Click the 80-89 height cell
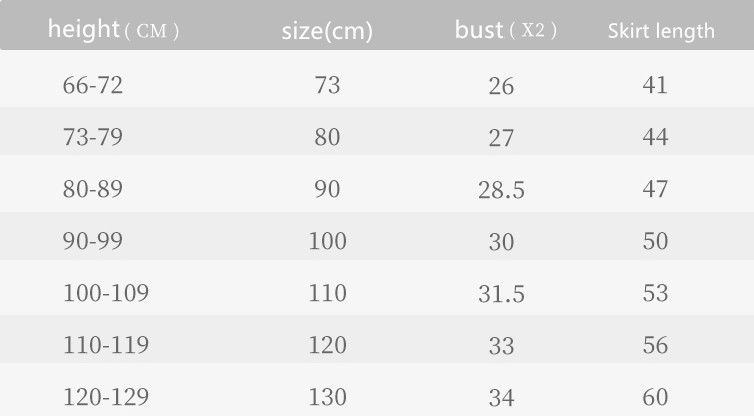Viewport: 754px width, 416px height. [93, 189]
